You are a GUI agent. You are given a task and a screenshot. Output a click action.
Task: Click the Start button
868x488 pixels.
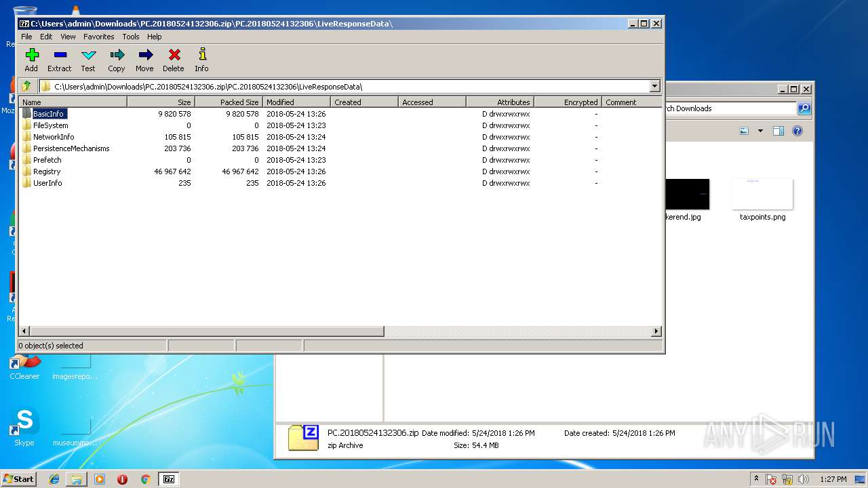[x=19, y=479]
